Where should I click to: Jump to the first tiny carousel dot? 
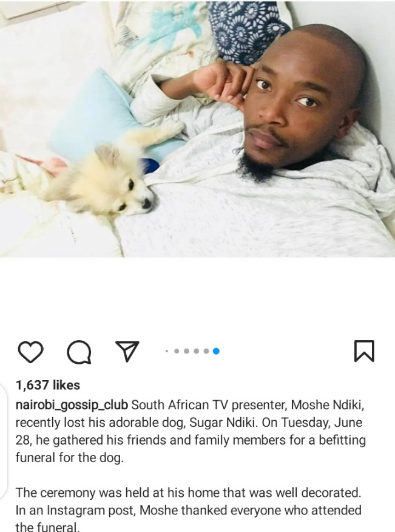click(167, 351)
